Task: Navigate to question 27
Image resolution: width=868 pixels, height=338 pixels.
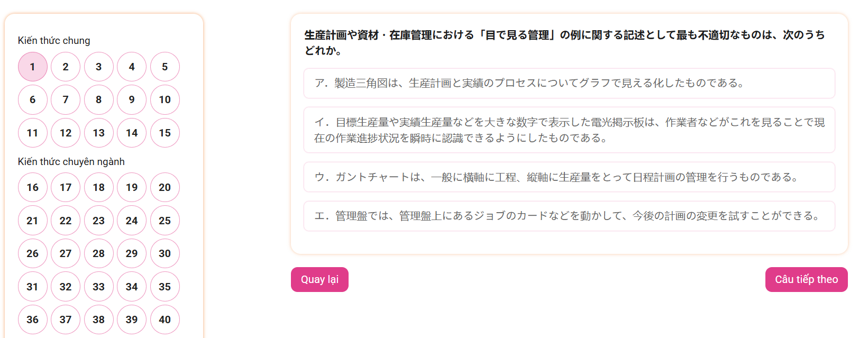Action: pos(66,253)
